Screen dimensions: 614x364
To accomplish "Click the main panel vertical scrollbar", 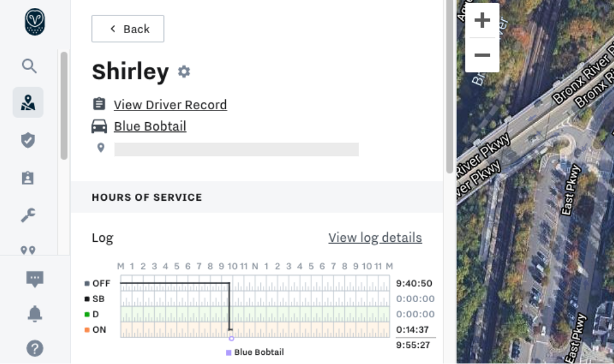I will click(449, 86).
